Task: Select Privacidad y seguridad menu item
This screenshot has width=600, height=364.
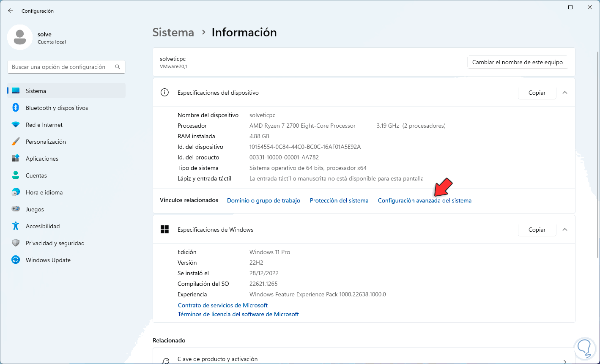Action: tap(55, 243)
